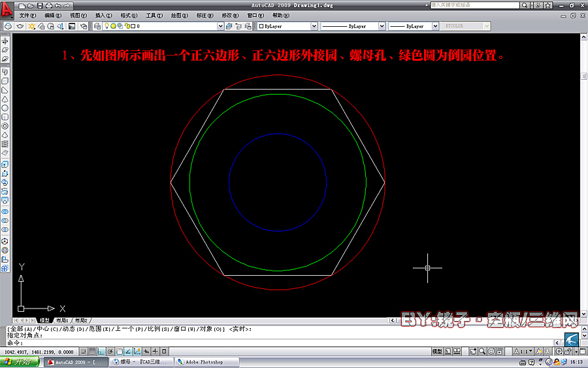
Task: Open the ByLayer color control dropdown
Action: (314, 26)
